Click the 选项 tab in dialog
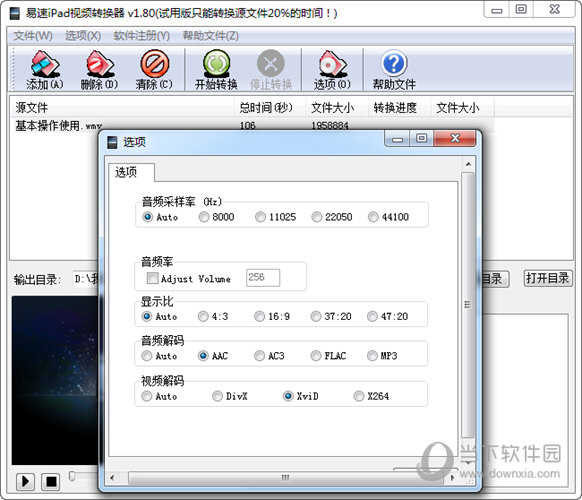The height and width of the screenshot is (500, 582). point(131,172)
